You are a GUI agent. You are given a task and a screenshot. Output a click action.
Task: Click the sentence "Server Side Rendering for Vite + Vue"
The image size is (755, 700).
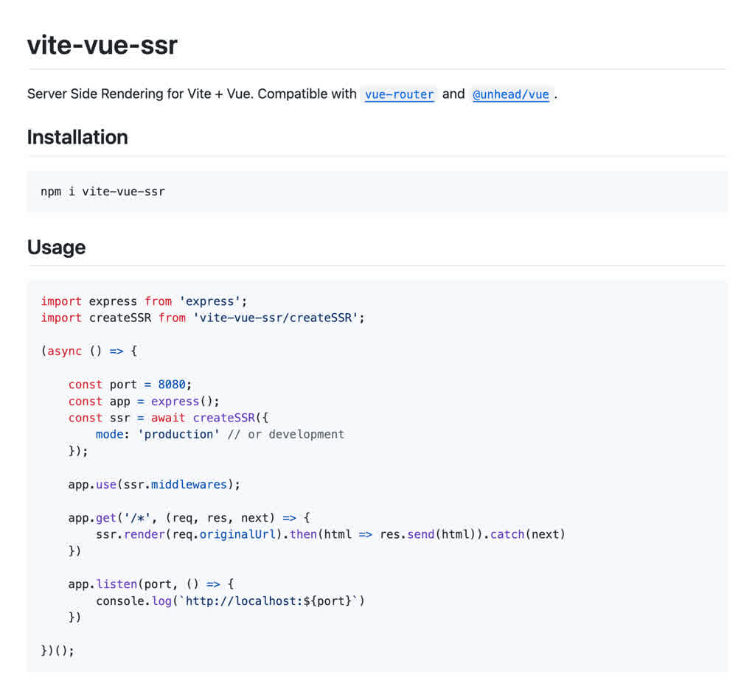139,94
